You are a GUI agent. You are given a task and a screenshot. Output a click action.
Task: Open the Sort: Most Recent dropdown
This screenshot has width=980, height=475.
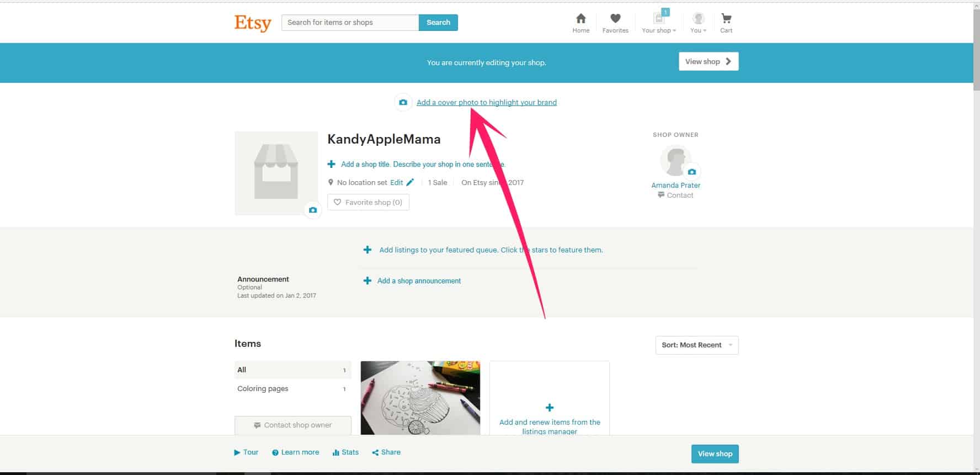pos(697,345)
